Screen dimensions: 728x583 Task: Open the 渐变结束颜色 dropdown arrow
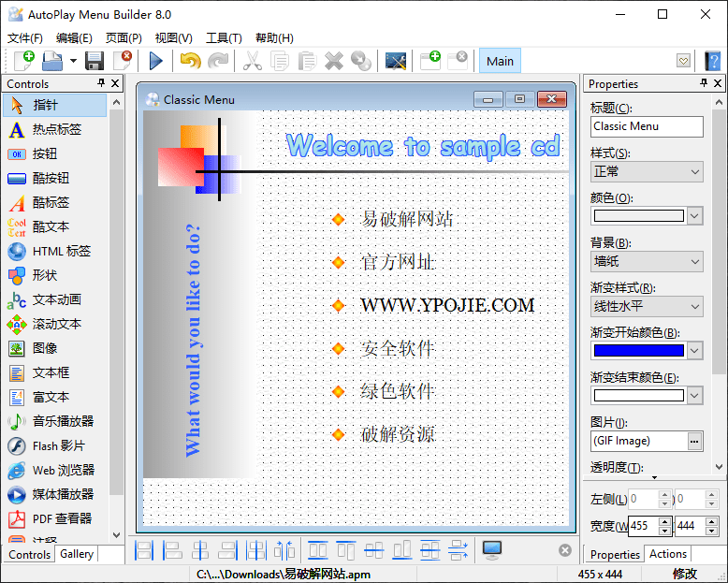tap(694, 396)
